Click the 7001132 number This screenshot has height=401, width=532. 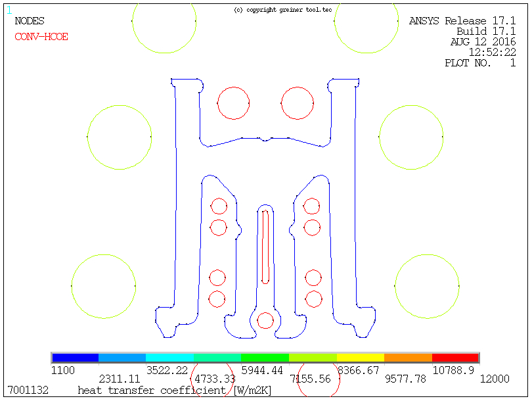[x=28, y=390]
